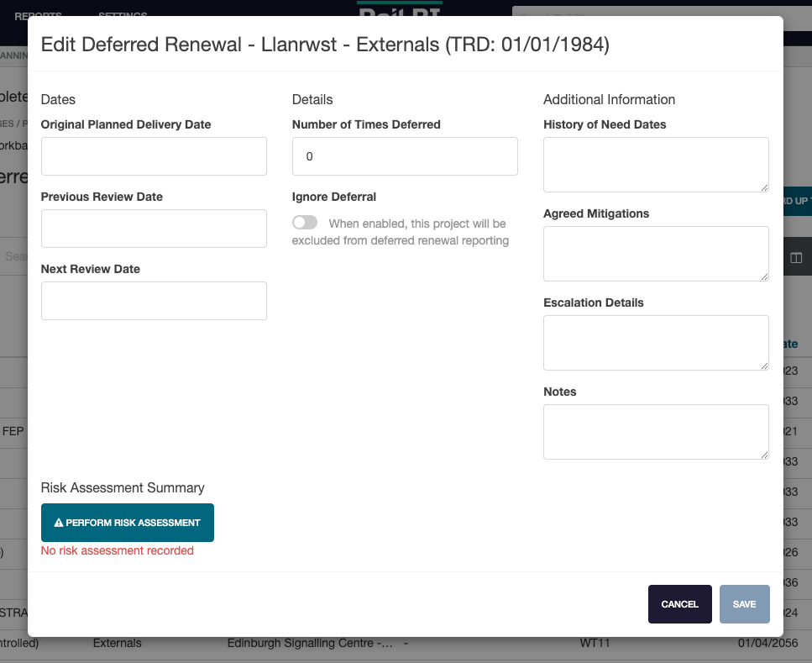The height and width of the screenshot is (663, 812).
Task: Enable the Ignore Deferral toggle
Action: (x=305, y=223)
